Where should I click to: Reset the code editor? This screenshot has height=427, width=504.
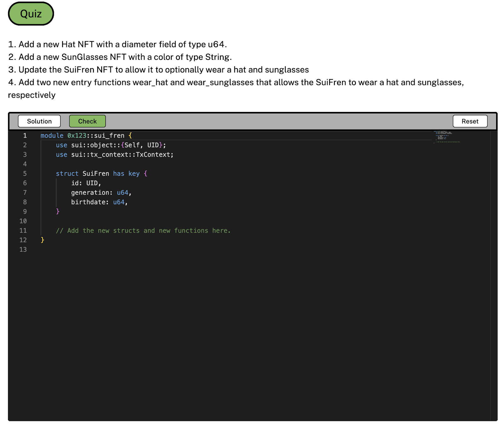470,121
